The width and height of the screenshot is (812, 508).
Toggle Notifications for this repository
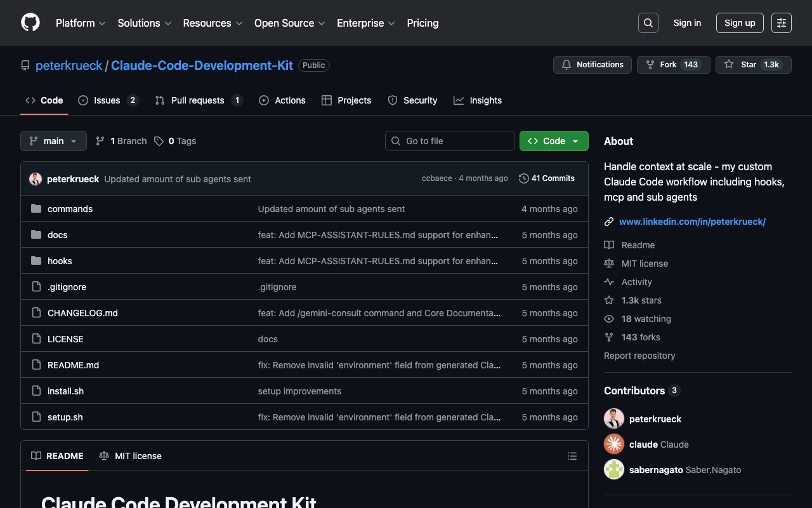click(593, 65)
